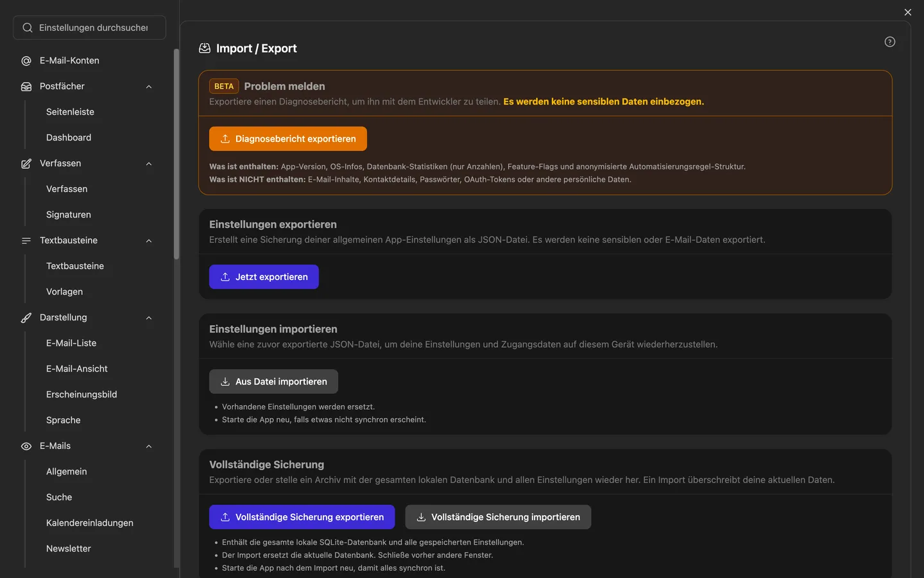Open Kalendereinladungen settings
The width and height of the screenshot is (924, 578).
(x=90, y=523)
